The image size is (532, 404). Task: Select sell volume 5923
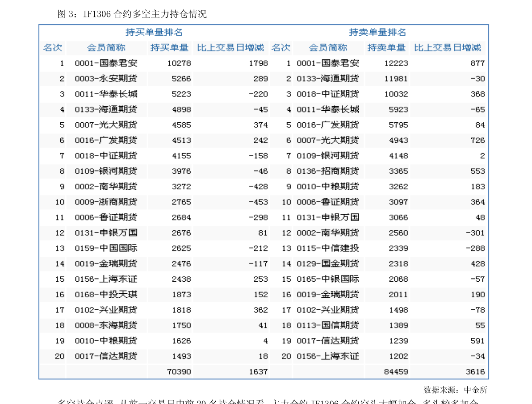point(398,109)
